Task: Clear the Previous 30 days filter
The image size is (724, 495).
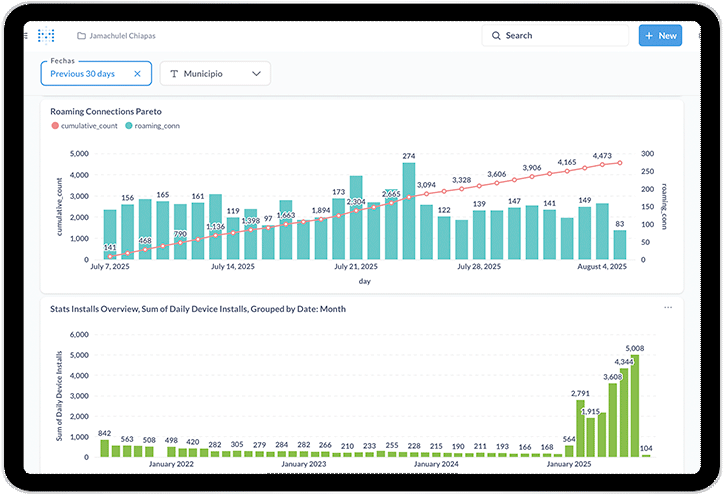Action: tap(137, 74)
